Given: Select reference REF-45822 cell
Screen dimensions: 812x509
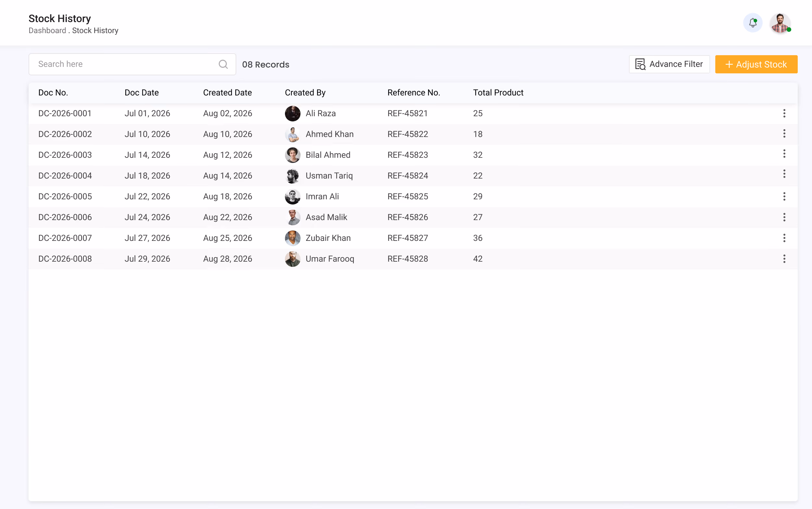Looking at the screenshot, I should [x=408, y=134].
